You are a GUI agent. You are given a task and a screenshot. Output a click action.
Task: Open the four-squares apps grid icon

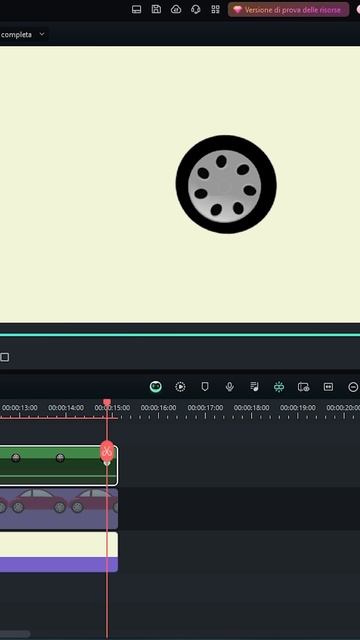[x=215, y=9]
